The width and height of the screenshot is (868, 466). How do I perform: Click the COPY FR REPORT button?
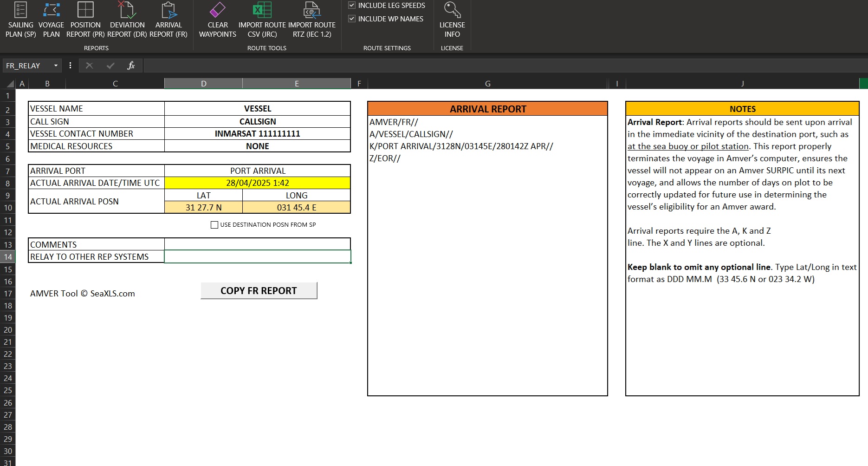coord(259,291)
